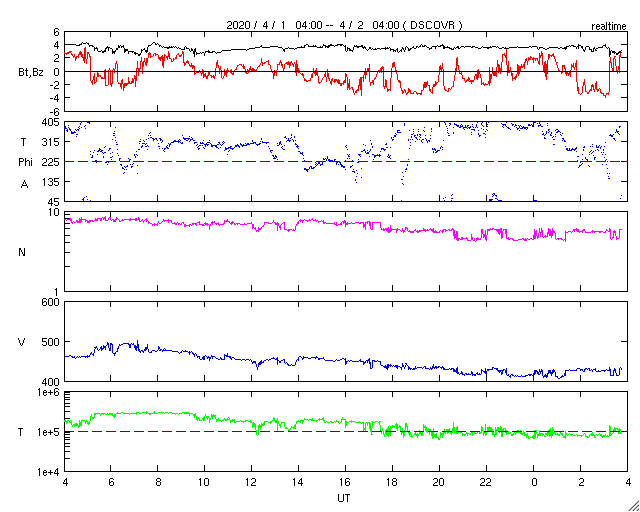Click the 'UT' time axis label
The height and width of the screenshot is (512, 640).
click(x=344, y=498)
